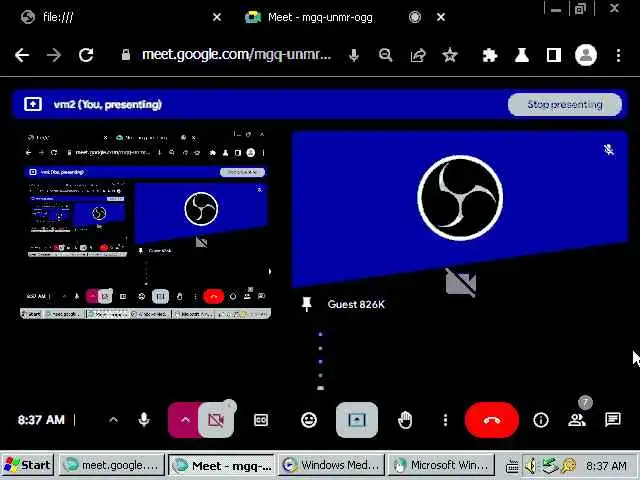The height and width of the screenshot is (480, 640).
Task: Open the chat panel
Action: [613, 420]
